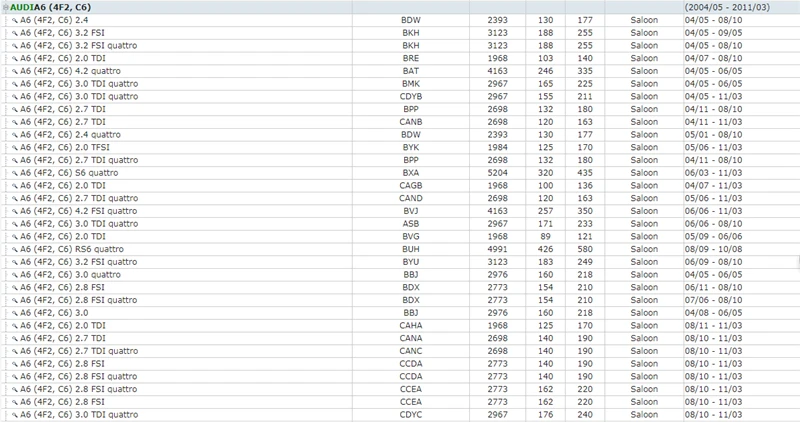Select the 2.0 TDI row with engine BRE
The height and width of the screenshot is (422, 800).
[400, 58]
